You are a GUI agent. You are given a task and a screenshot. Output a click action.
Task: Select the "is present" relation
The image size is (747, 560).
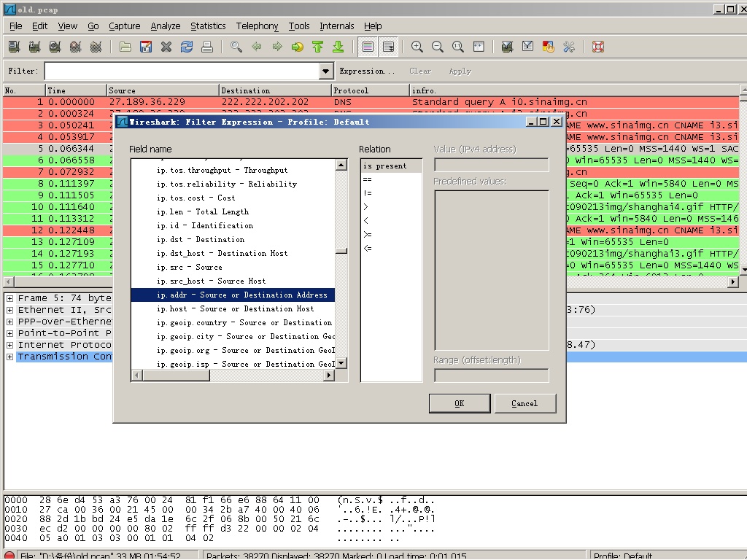(391, 166)
